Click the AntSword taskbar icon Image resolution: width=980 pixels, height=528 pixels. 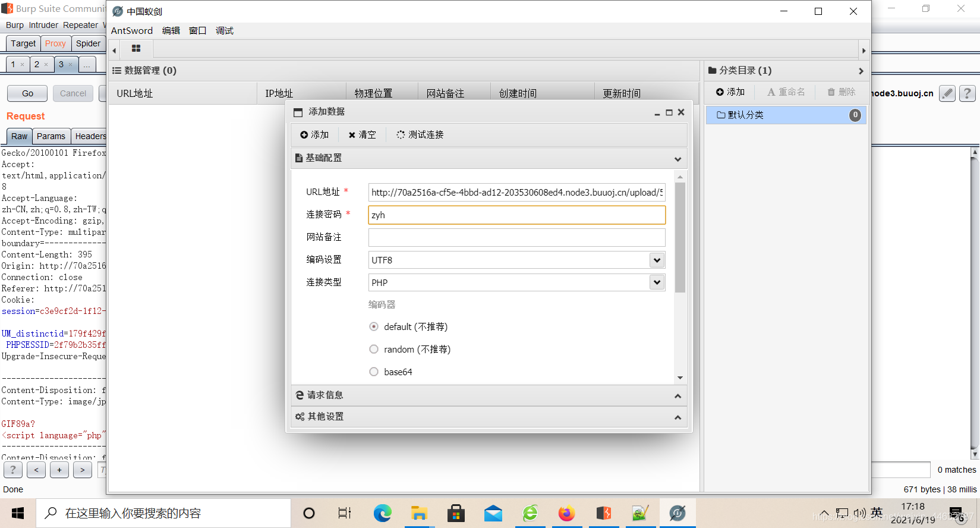pyautogui.click(x=677, y=513)
